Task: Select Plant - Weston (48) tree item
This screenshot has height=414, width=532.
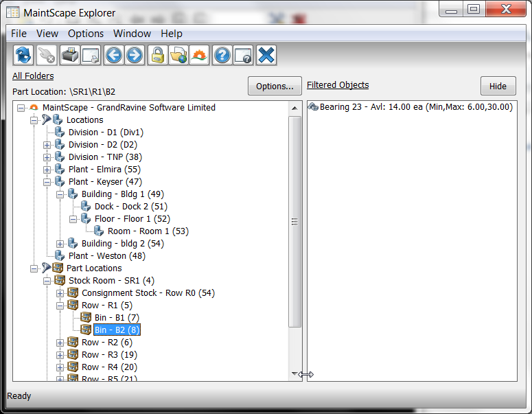Action: tap(107, 255)
